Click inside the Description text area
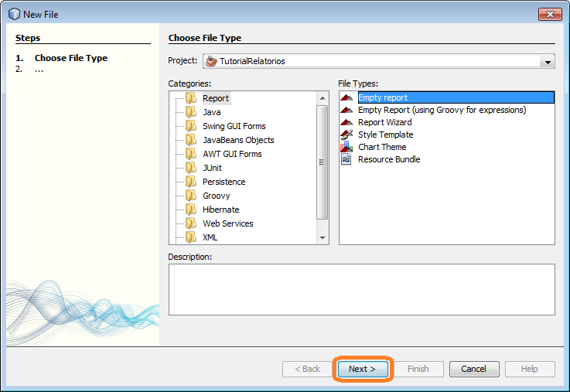 361,289
